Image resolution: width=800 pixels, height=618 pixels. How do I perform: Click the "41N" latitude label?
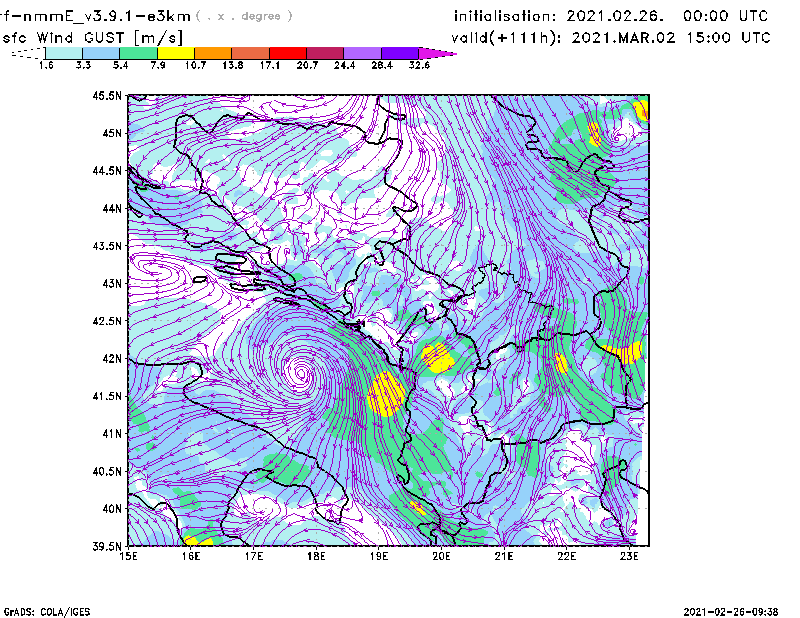112,434
